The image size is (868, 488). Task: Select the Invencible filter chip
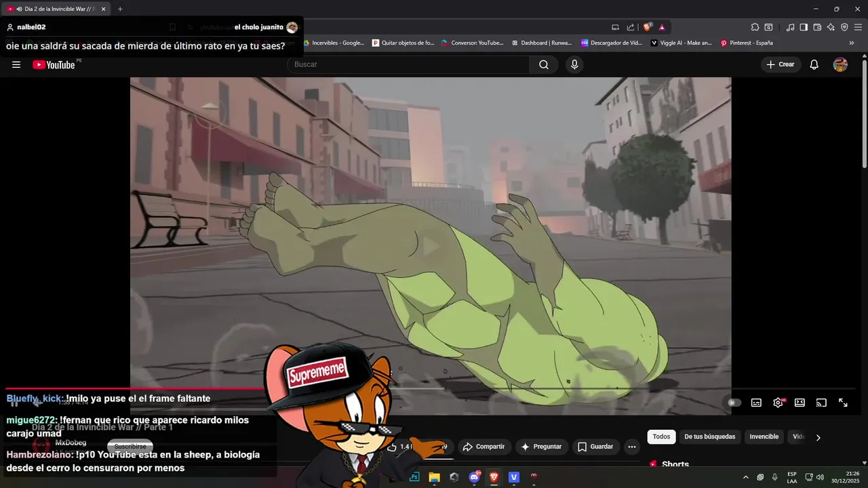coord(764,436)
